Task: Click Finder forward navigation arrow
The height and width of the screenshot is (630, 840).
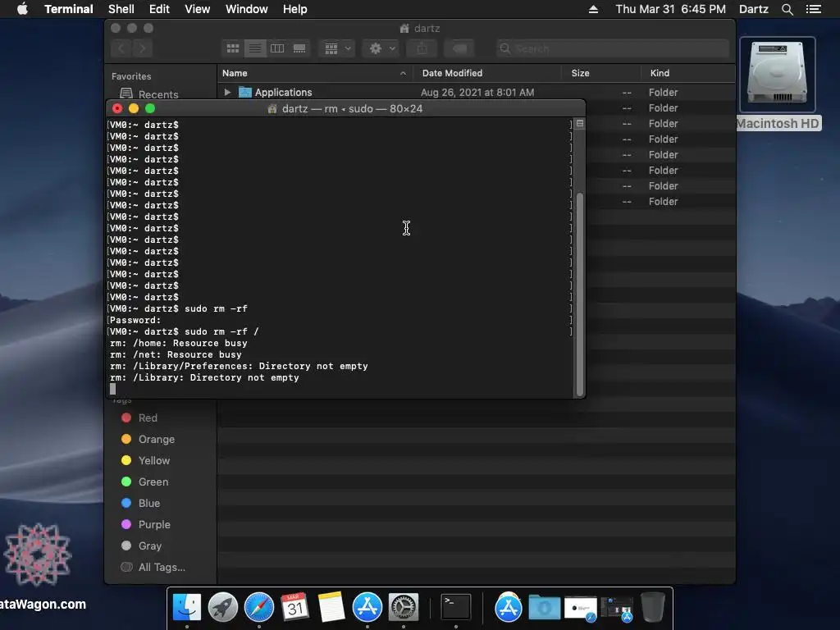Action: tap(143, 48)
